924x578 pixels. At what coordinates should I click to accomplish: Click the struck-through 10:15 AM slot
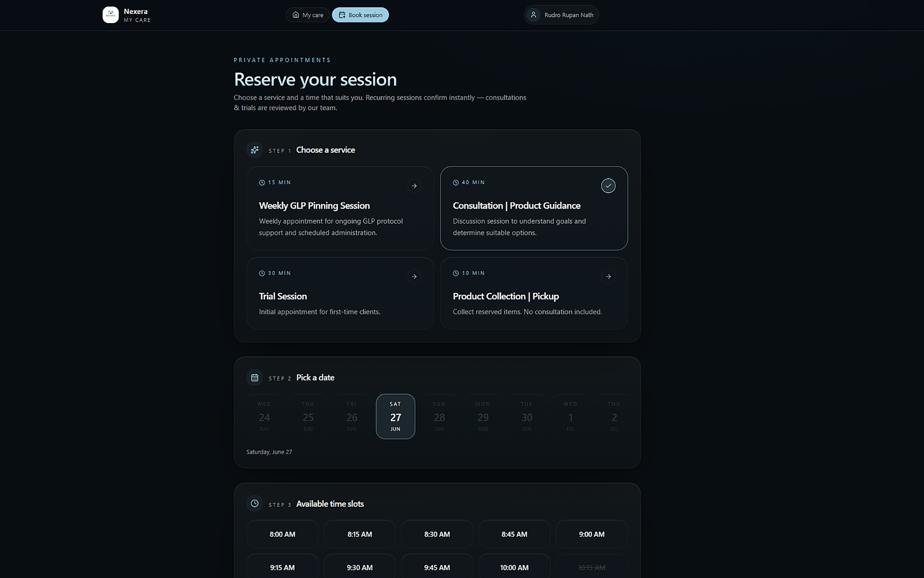592,566
